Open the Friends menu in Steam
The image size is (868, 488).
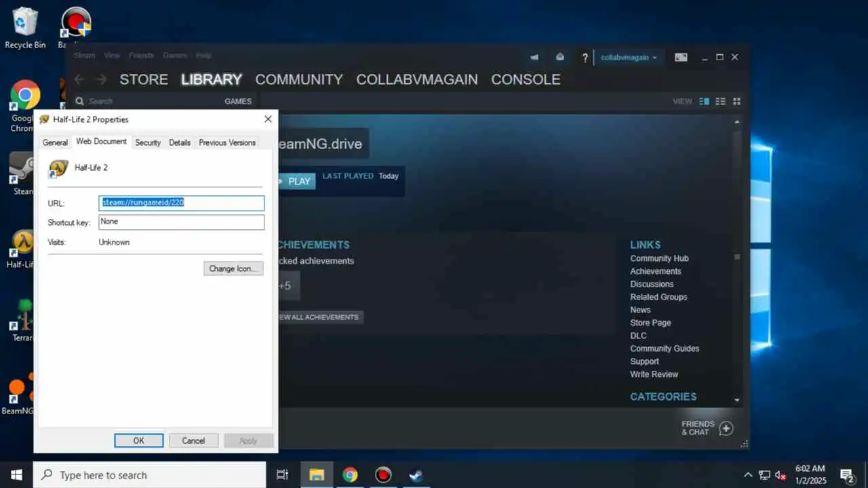(141, 56)
